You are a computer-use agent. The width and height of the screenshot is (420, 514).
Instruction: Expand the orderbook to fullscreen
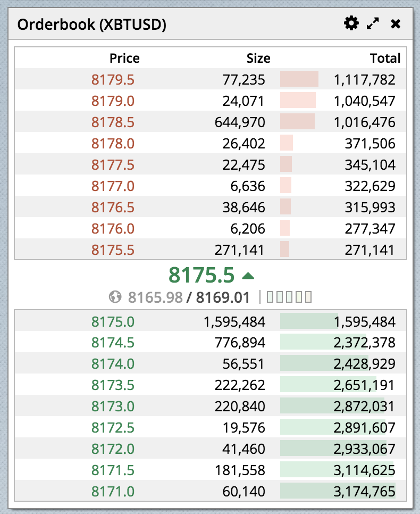(373, 23)
